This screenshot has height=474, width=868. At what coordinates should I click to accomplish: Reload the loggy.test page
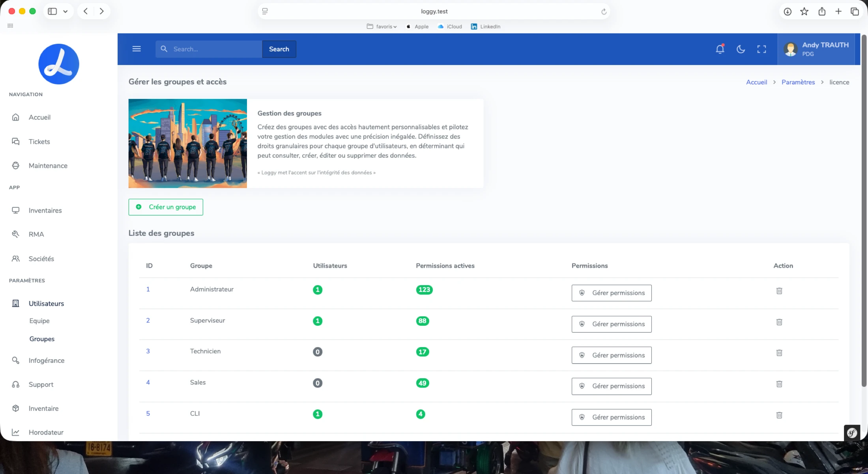(604, 11)
